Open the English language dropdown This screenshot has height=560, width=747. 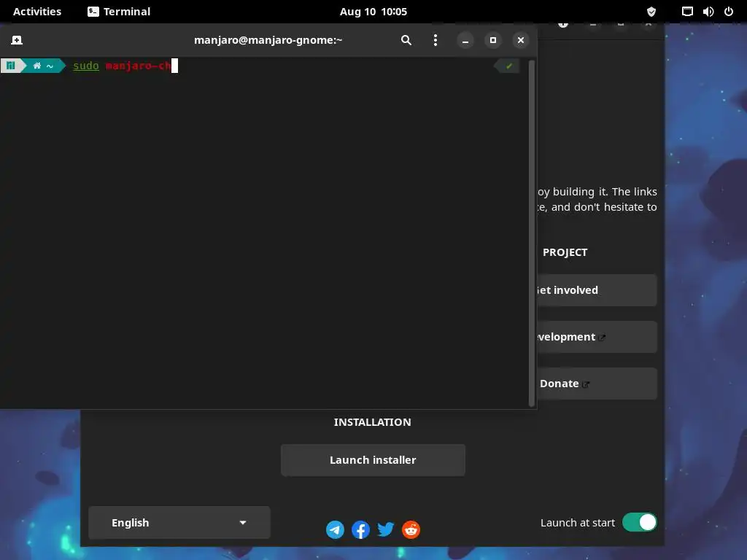[x=179, y=522]
